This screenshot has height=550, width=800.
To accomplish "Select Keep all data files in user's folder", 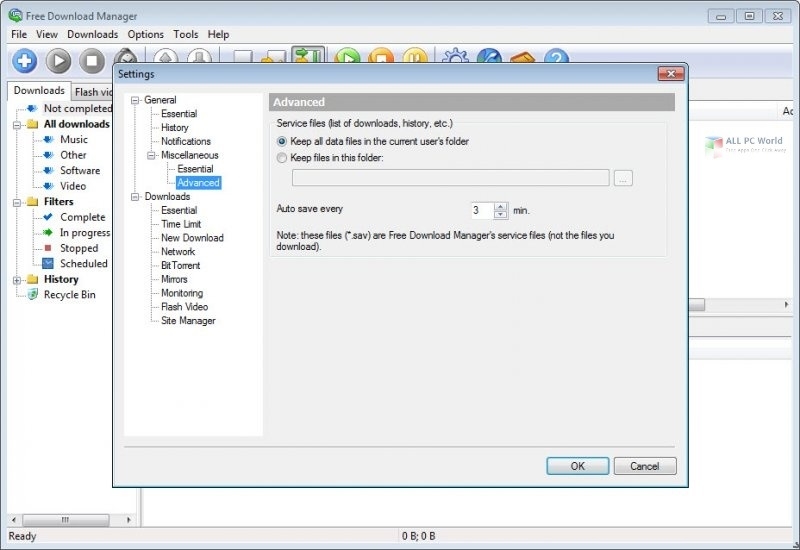I will tap(282, 141).
